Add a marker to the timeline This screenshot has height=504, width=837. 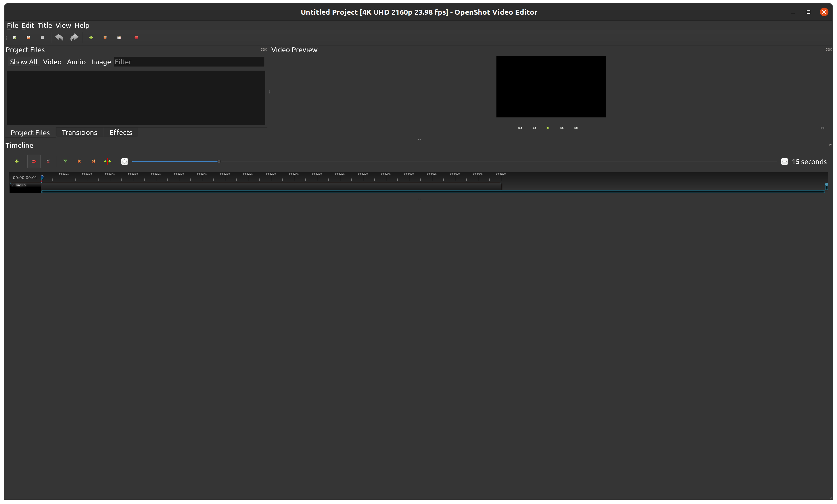coord(65,161)
